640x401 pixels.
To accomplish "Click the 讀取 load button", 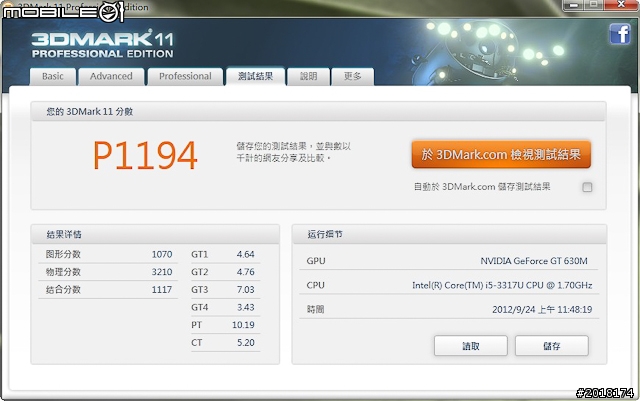I will coord(471,346).
